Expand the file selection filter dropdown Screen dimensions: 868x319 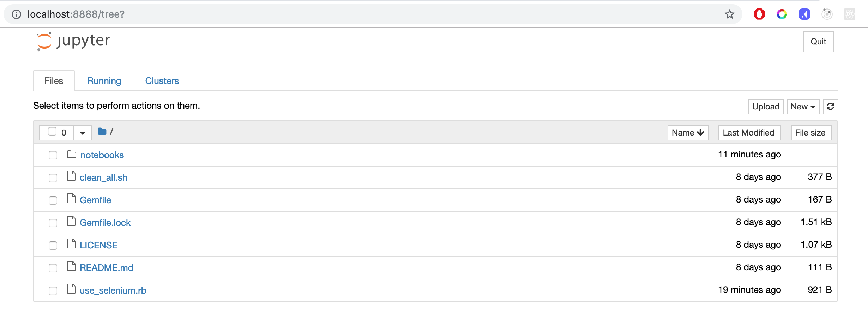pyautogui.click(x=82, y=132)
